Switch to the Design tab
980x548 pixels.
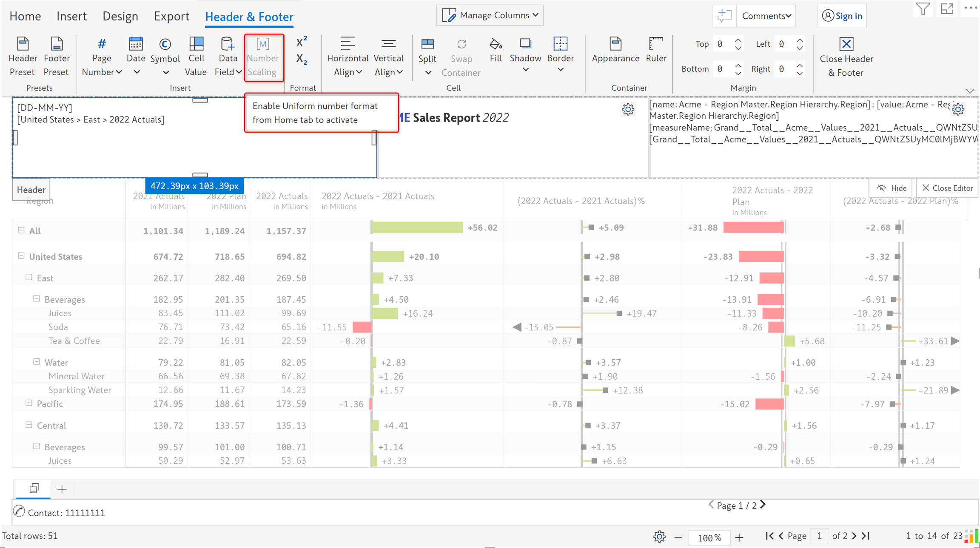120,17
